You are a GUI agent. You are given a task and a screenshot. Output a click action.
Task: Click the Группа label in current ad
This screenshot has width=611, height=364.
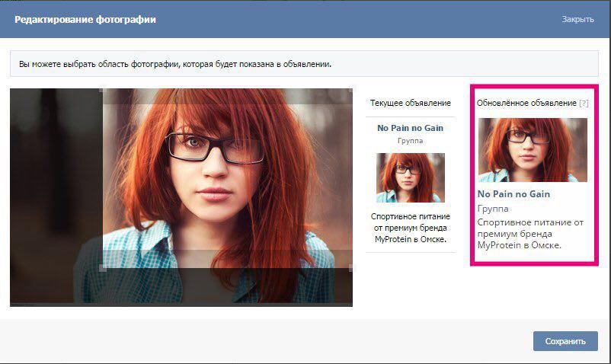pyautogui.click(x=410, y=141)
